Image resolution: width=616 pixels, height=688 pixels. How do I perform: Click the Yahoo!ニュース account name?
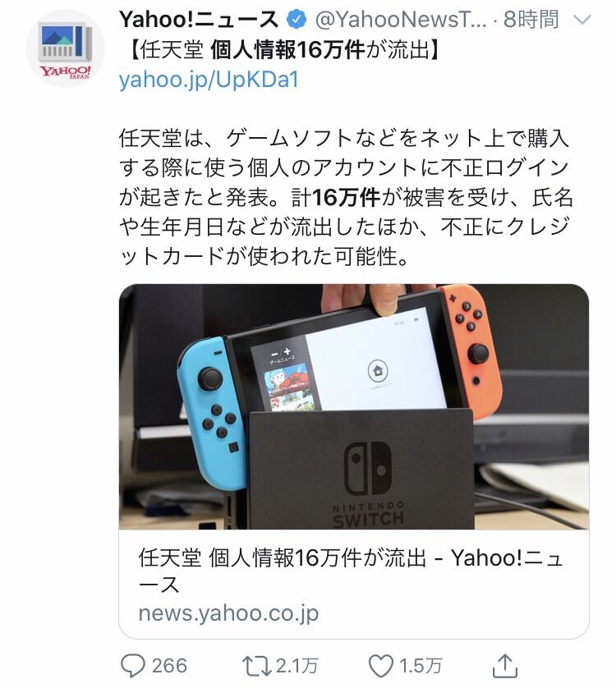(x=199, y=20)
